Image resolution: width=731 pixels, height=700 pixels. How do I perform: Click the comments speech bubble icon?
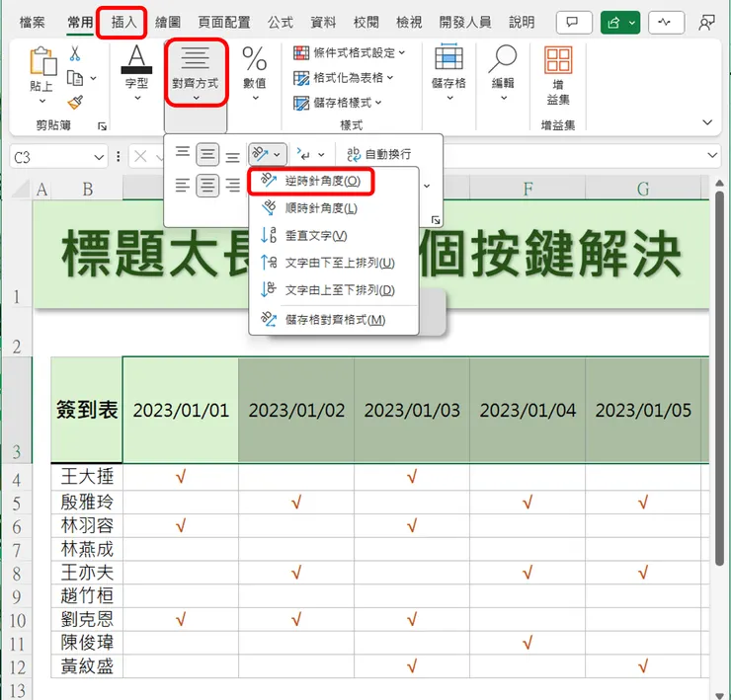[x=573, y=23]
